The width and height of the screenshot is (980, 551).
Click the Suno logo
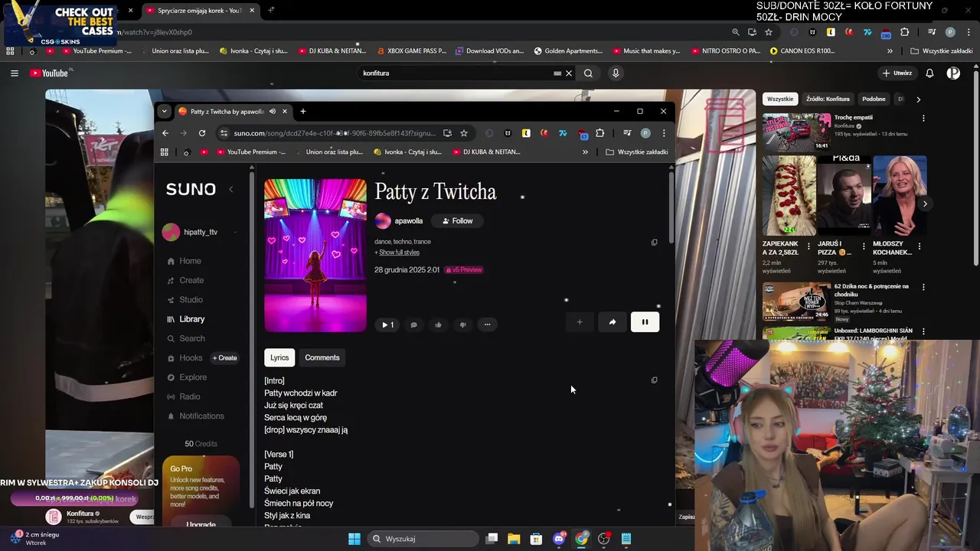click(191, 189)
